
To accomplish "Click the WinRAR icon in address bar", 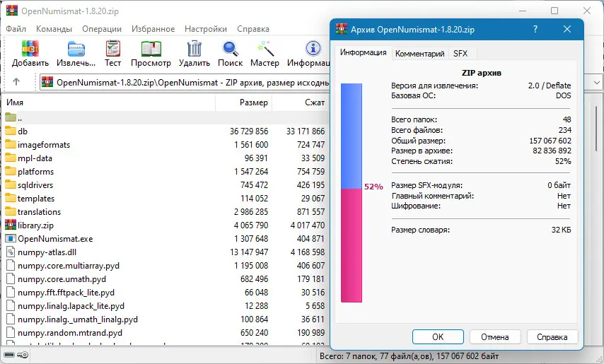I will tap(47, 82).
